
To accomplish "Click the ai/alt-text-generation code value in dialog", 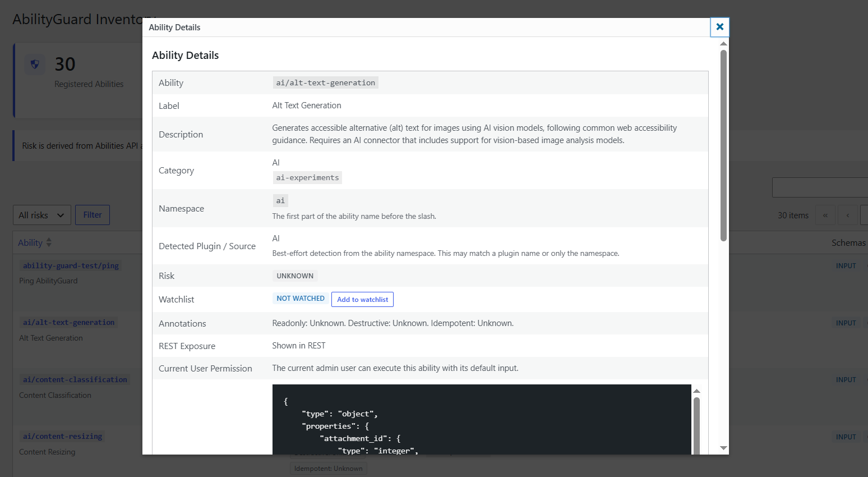I will [x=325, y=82].
